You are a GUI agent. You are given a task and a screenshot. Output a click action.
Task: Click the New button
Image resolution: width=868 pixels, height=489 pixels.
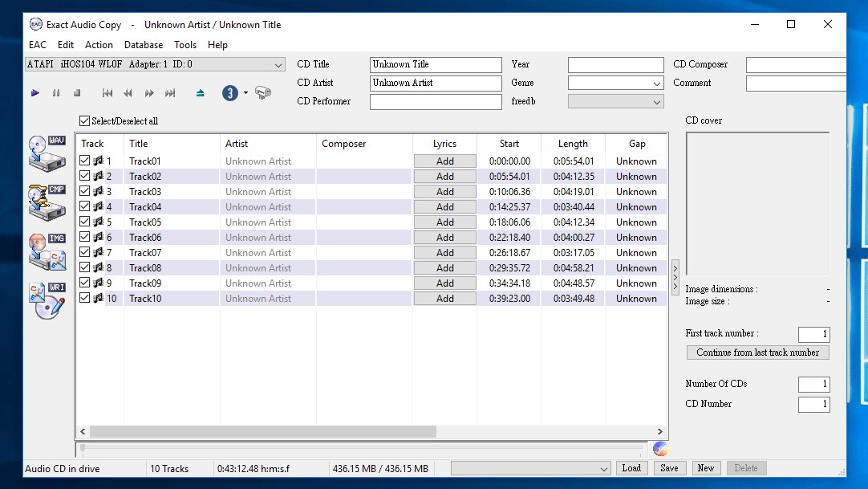pos(706,468)
